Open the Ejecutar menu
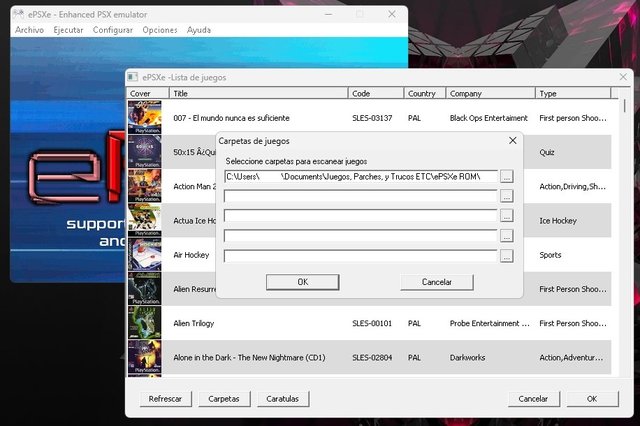Screen dimensions: 640x426 coord(68,30)
